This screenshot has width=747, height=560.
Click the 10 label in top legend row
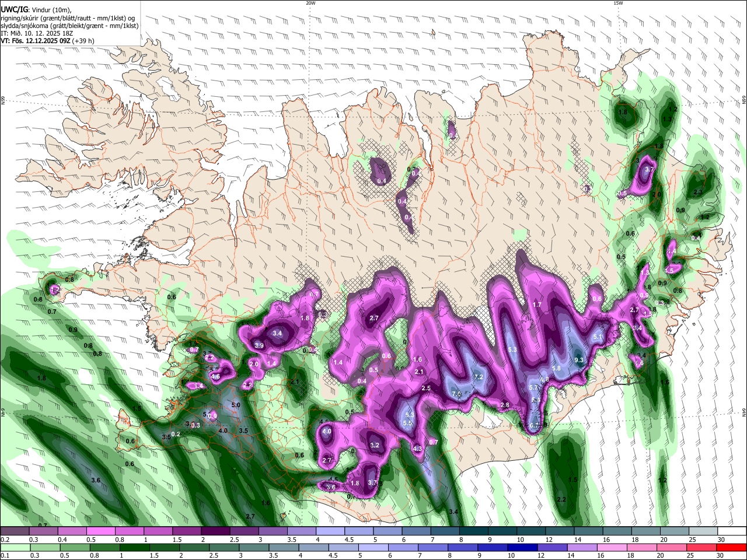pos(520,540)
